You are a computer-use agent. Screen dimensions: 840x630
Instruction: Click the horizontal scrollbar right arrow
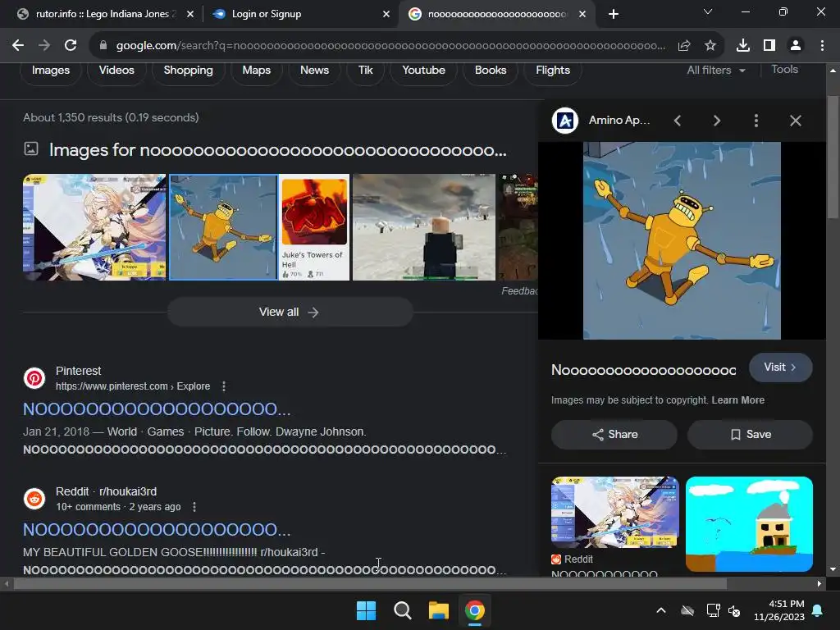pos(819,583)
